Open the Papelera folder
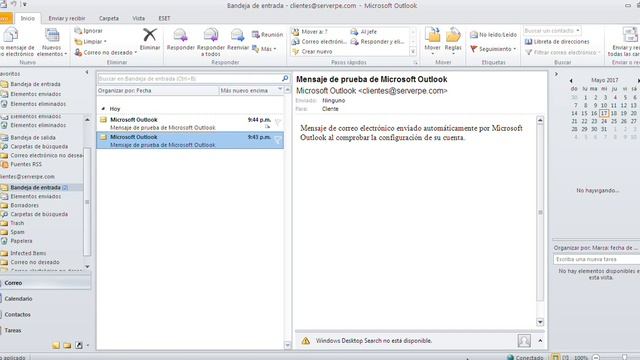Viewport: 640px width, 360px height. click(x=21, y=241)
